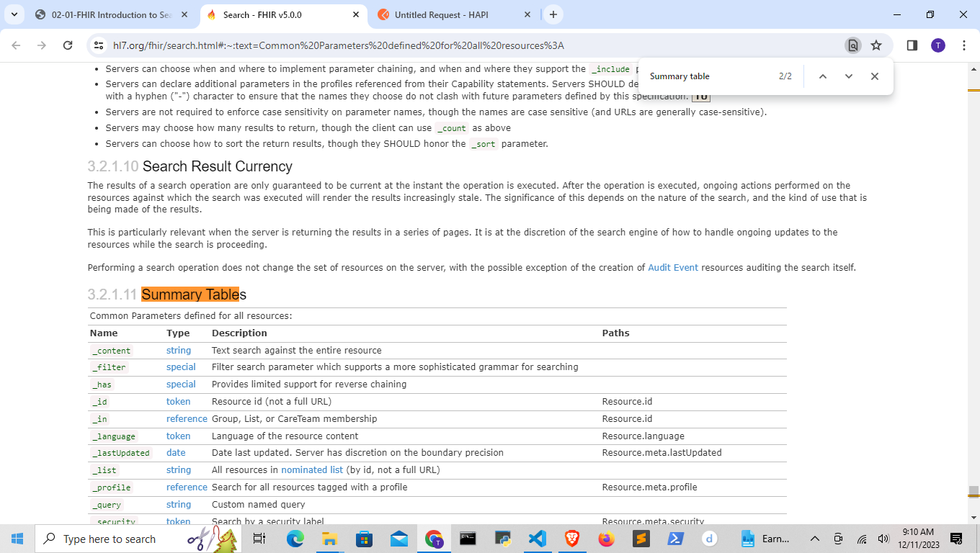Show hidden system tray icons
980x553 pixels.
point(815,539)
